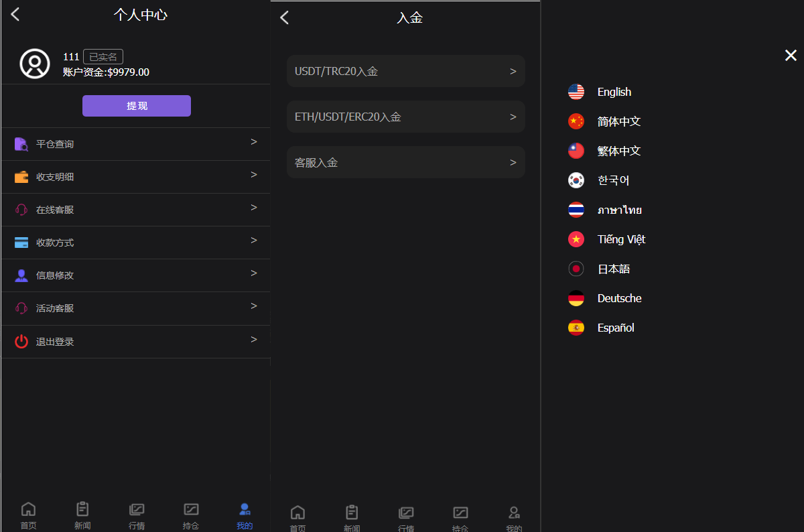Select English language option
This screenshot has height=532, width=804.
pos(613,92)
